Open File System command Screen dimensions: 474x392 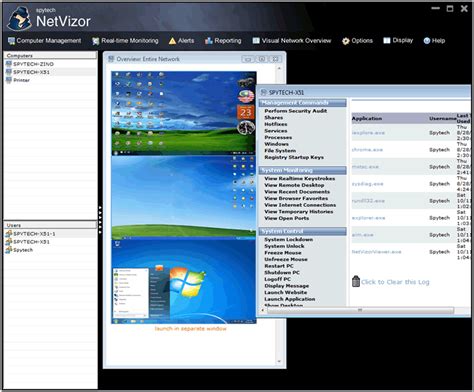coord(280,151)
